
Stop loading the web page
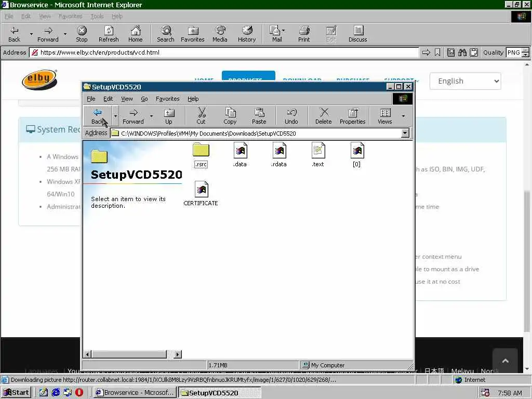(x=82, y=34)
